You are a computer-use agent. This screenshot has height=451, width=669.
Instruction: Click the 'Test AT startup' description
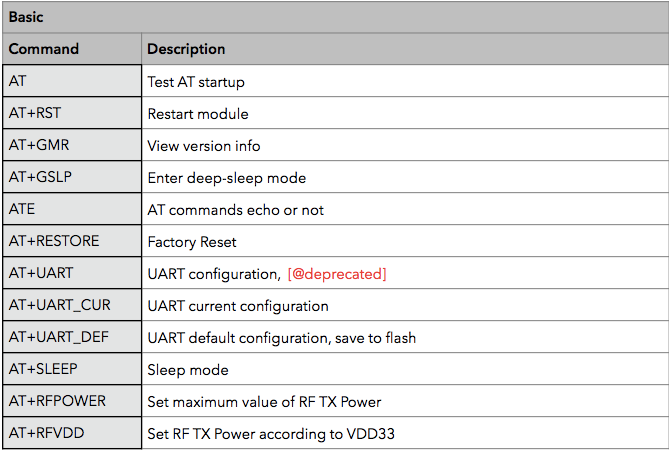[196, 82]
